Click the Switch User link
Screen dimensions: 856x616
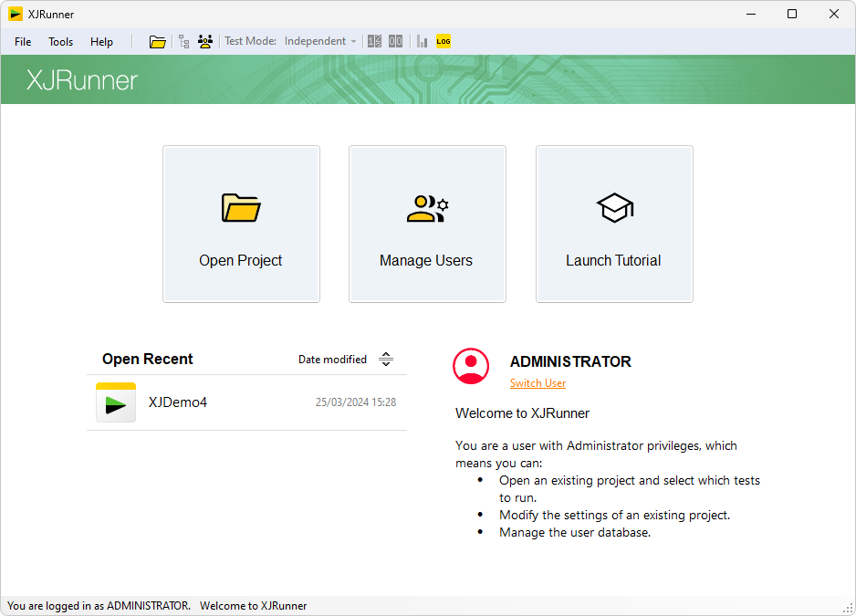pyautogui.click(x=538, y=383)
